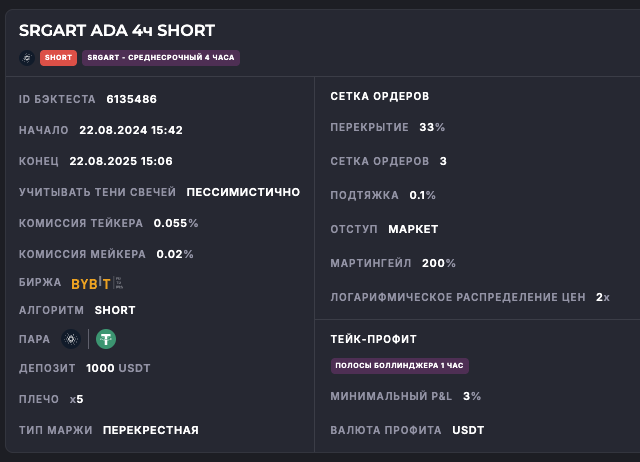Click the small badge right of Bybit logo
Screen dimensions: 640x462
pyautogui.click(x=119, y=283)
